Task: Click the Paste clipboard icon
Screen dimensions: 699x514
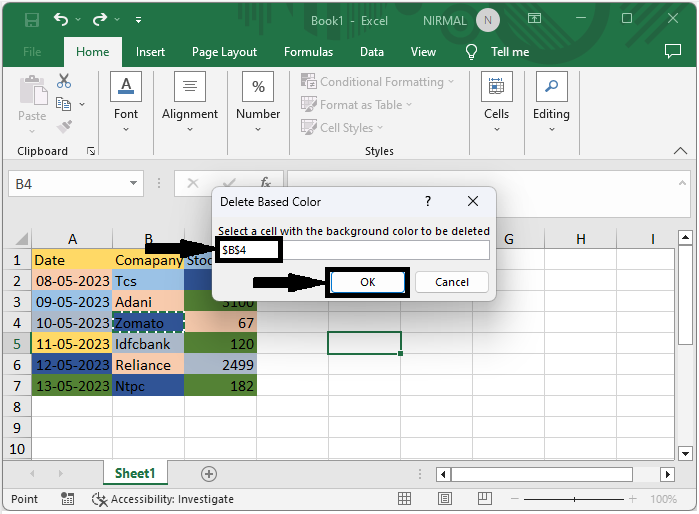Action: pyautogui.click(x=33, y=91)
